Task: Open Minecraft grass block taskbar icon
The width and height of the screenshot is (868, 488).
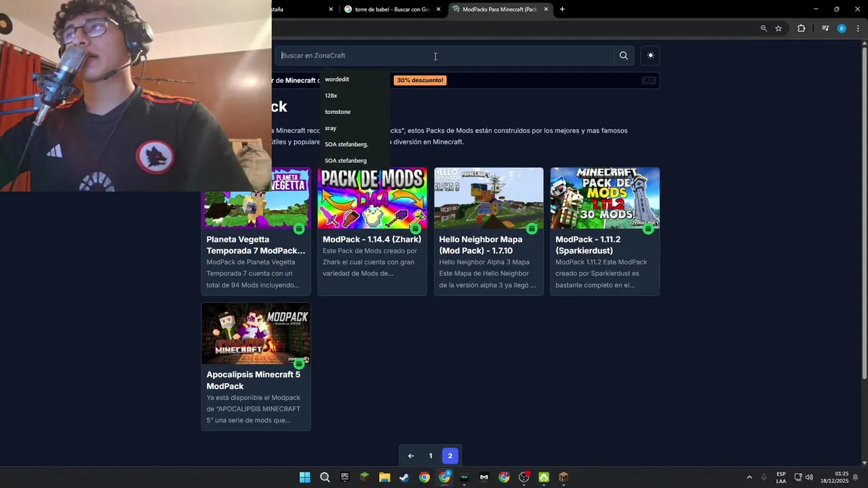Action: point(365,477)
